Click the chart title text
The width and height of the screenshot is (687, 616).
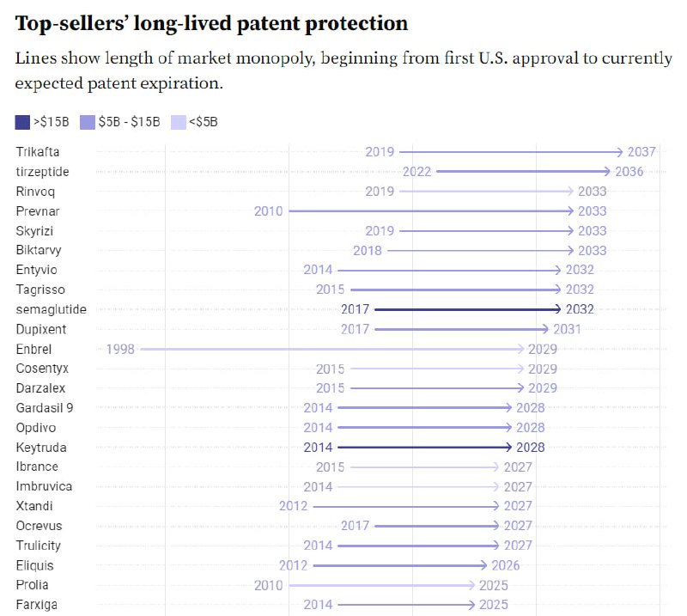[x=211, y=24]
